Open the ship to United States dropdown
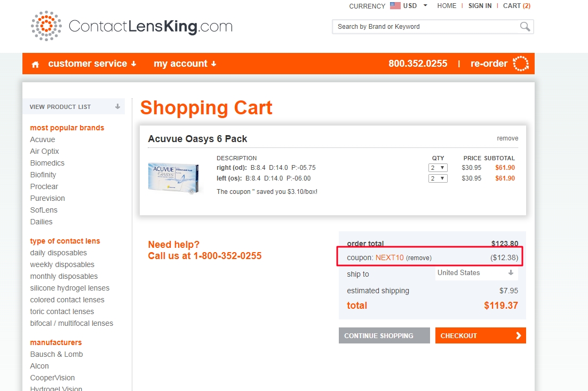588x391 pixels. point(476,273)
